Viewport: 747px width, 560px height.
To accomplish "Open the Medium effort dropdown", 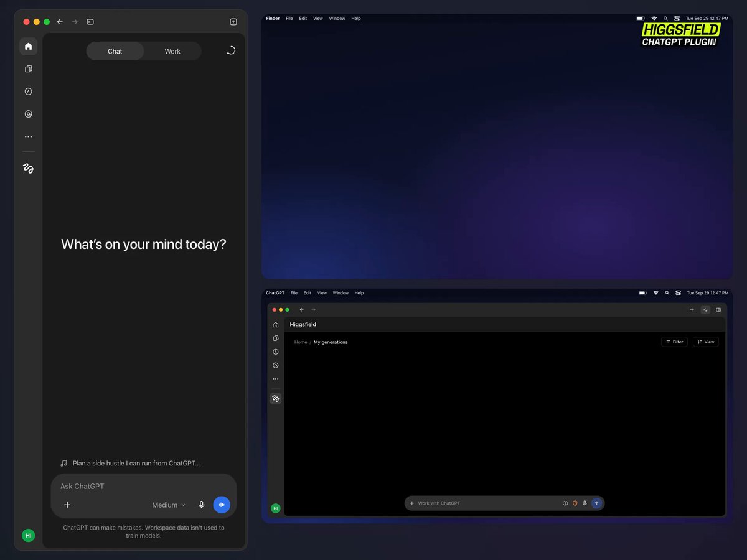I will coord(169,505).
